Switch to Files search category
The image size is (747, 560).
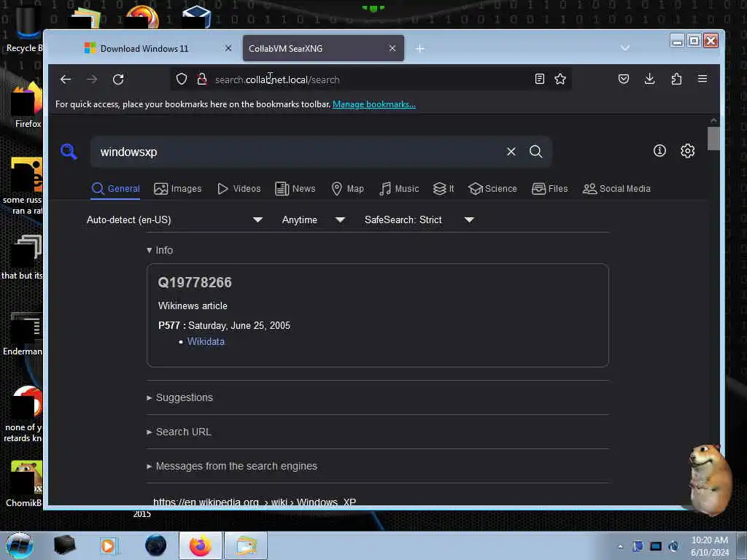click(x=550, y=189)
